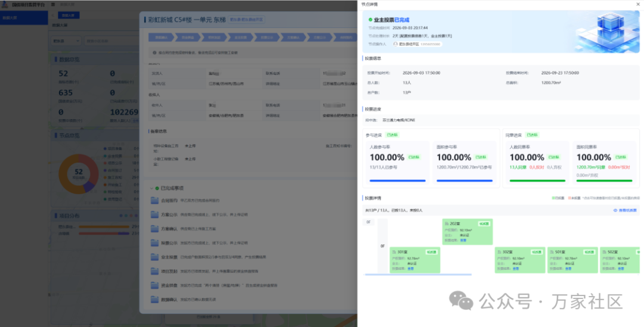Collapse the 已完成事项 section chevron
This screenshot has height=327, width=644.
pos(151,188)
